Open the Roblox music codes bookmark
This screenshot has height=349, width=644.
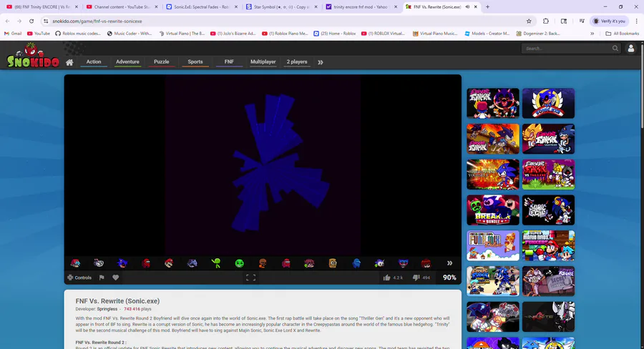point(78,34)
